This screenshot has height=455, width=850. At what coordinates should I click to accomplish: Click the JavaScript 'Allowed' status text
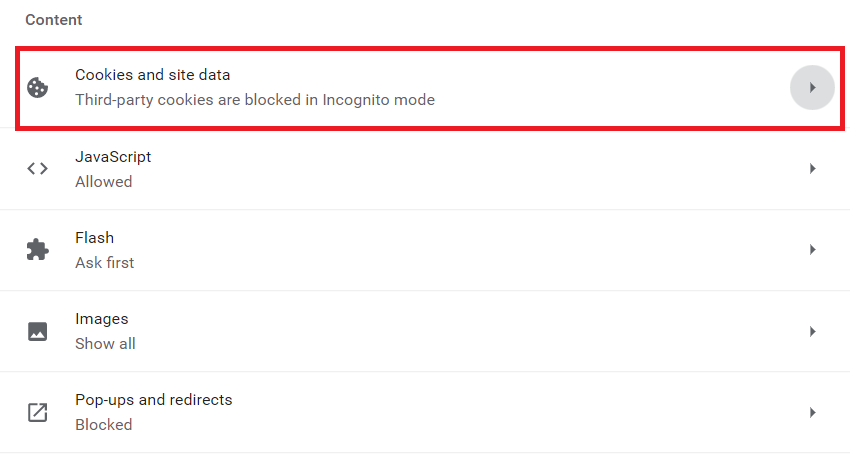(x=104, y=182)
